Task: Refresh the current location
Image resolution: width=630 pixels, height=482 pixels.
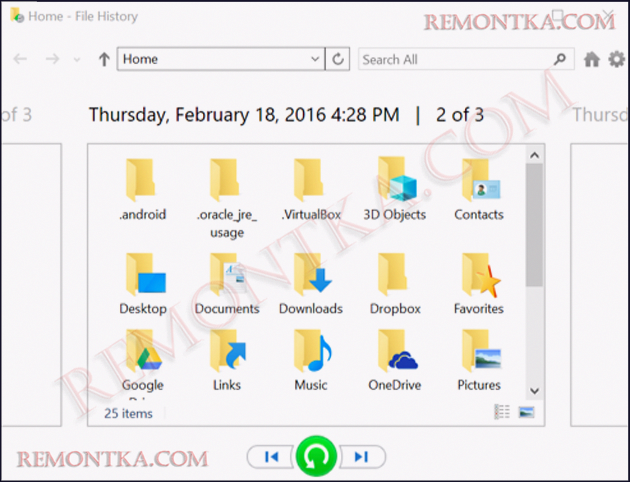Action: point(338,59)
